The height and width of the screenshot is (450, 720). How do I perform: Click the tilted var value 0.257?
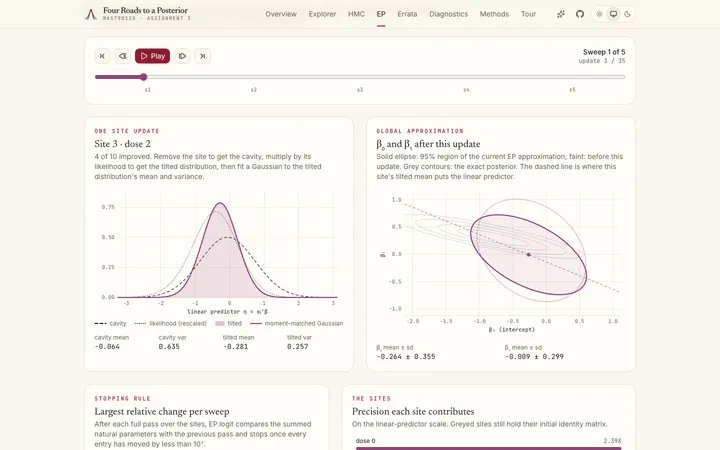pyautogui.click(x=298, y=347)
